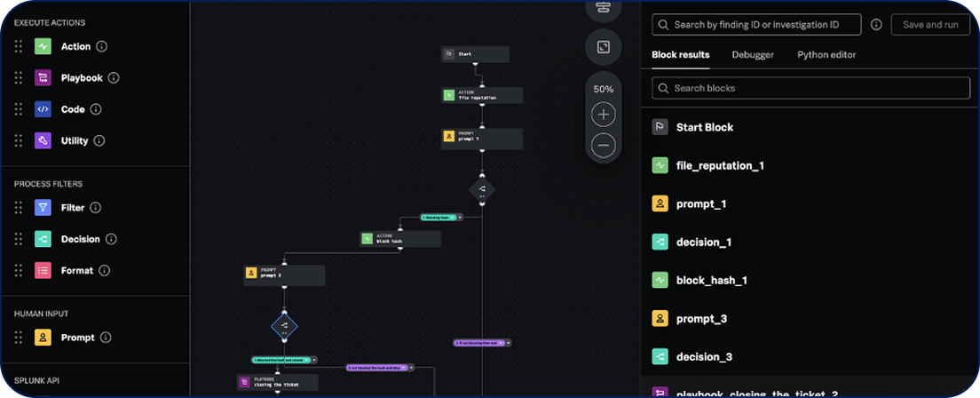Click the teal Decision block icon

coord(43,239)
